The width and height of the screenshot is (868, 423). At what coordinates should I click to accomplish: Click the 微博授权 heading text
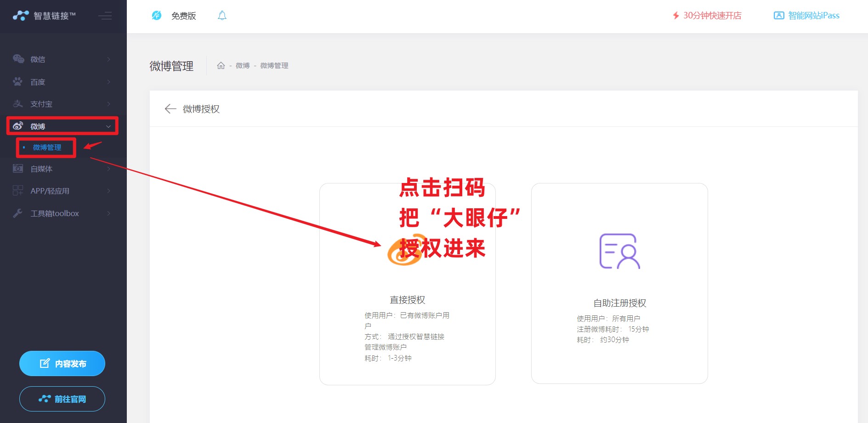(x=201, y=109)
